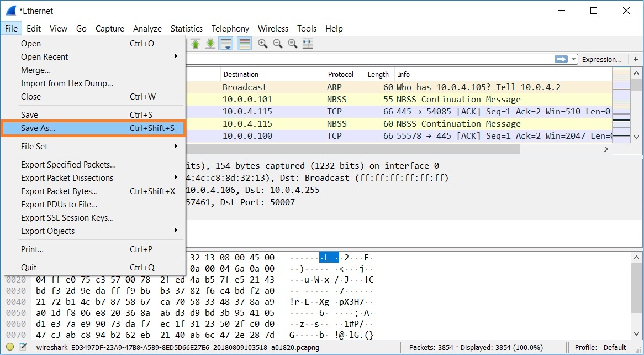The height and width of the screenshot is (355, 644).
Task: Click the 'Go to first packet' toolbar icon
Action: tap(195, 43)
